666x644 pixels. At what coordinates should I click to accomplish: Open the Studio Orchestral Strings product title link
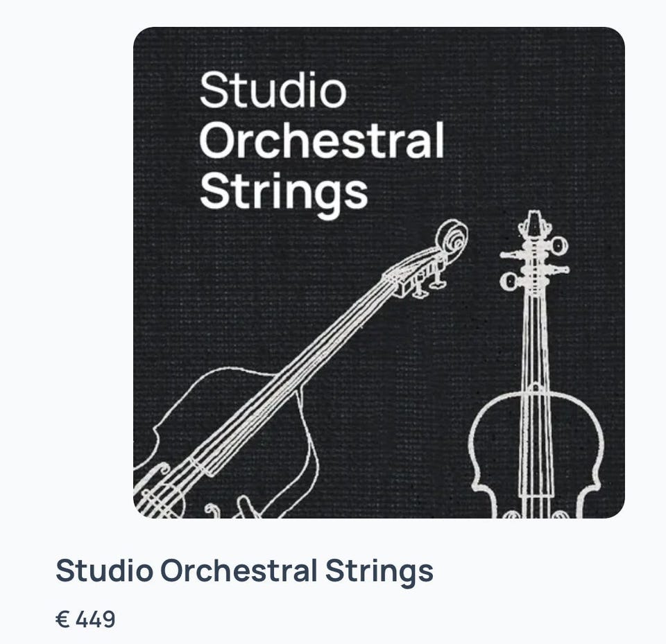tap(245, 570)
